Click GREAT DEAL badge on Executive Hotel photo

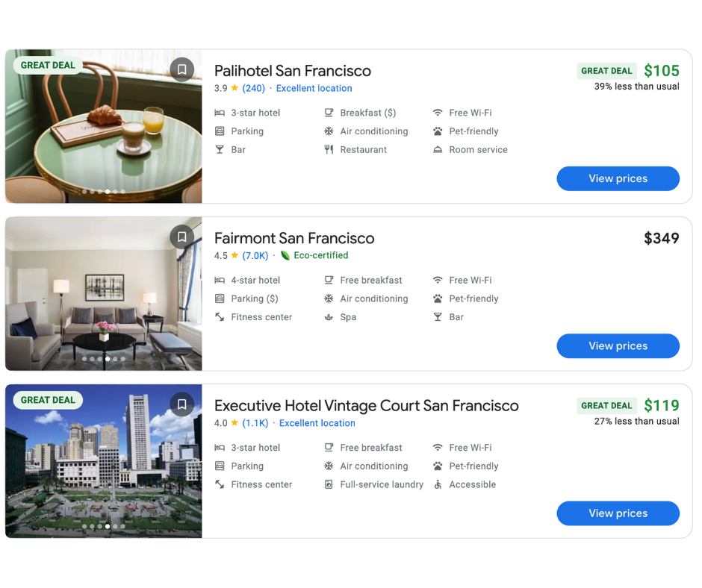click(x=48, y=400)
